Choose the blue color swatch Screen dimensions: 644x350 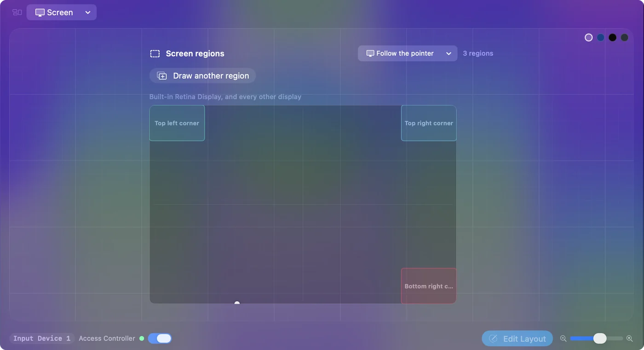[601, 38]
